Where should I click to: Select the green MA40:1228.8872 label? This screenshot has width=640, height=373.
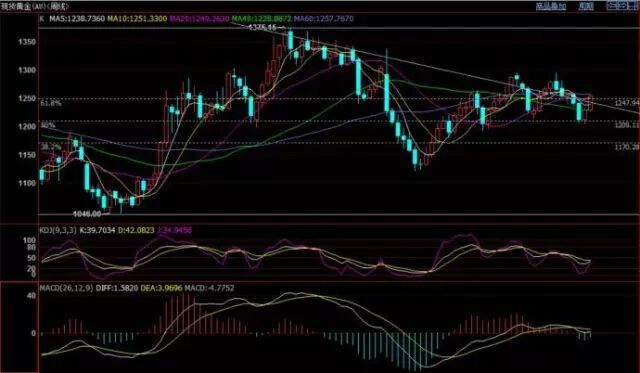[x=262, y=19]
